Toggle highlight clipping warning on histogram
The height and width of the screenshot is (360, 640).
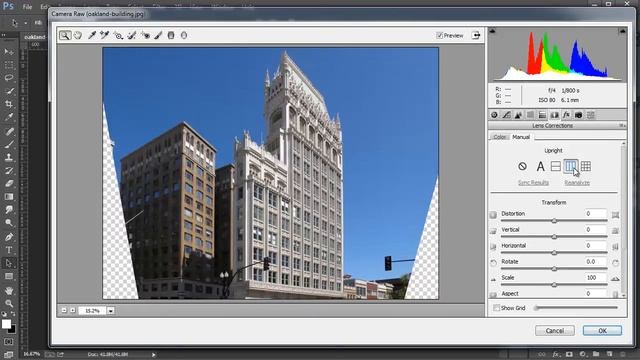pyautogui.click(x=622, y=31)
